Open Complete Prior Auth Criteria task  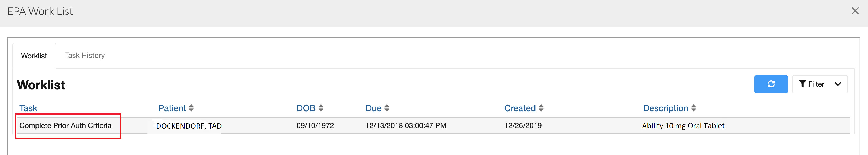coord(65,126)
